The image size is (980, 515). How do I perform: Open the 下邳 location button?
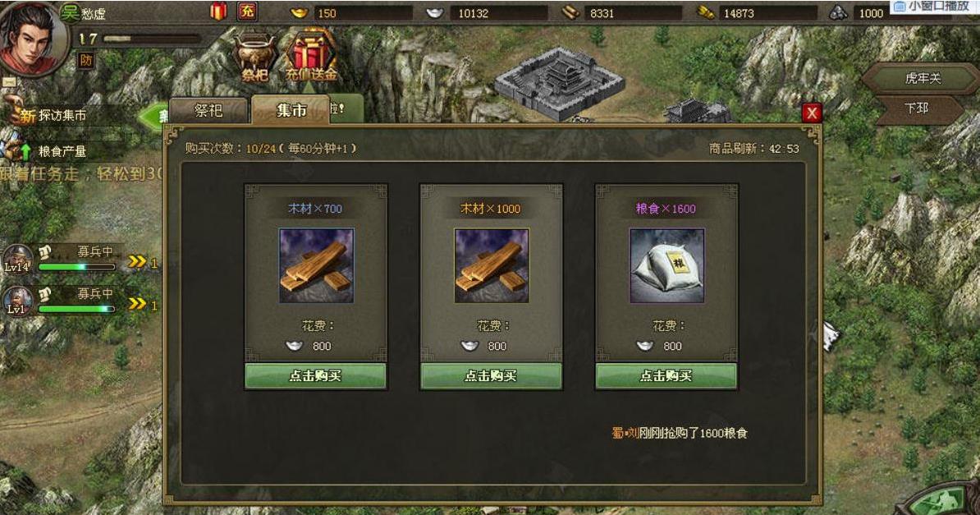point(916,108)
